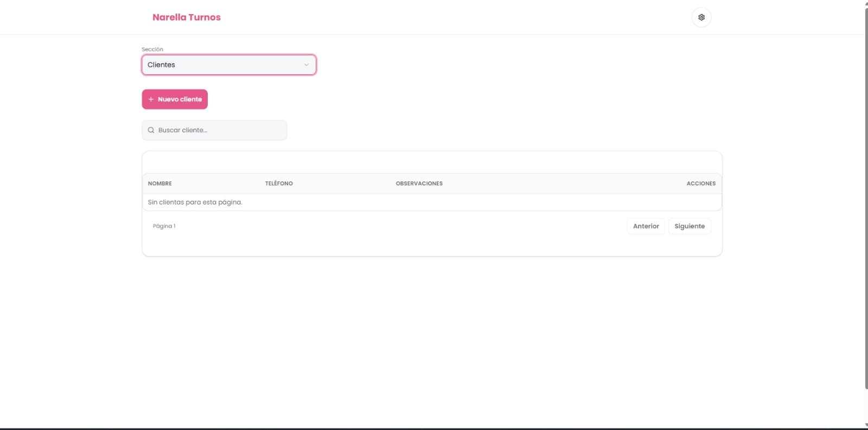The height and width of the screenshot is (430, 868).
Task: Add a client with Nuevo cliente button
Action: click(x=175, y=99)
